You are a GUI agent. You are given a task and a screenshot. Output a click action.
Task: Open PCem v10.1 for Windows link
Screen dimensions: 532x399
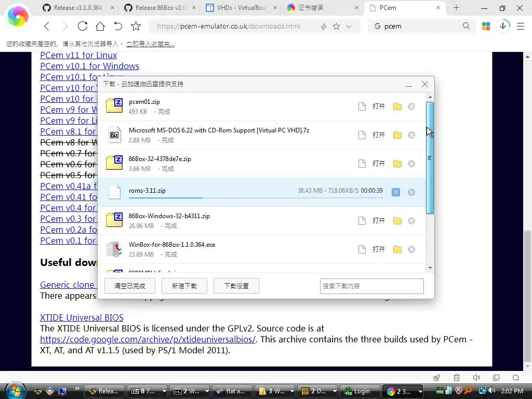point(89,66)
